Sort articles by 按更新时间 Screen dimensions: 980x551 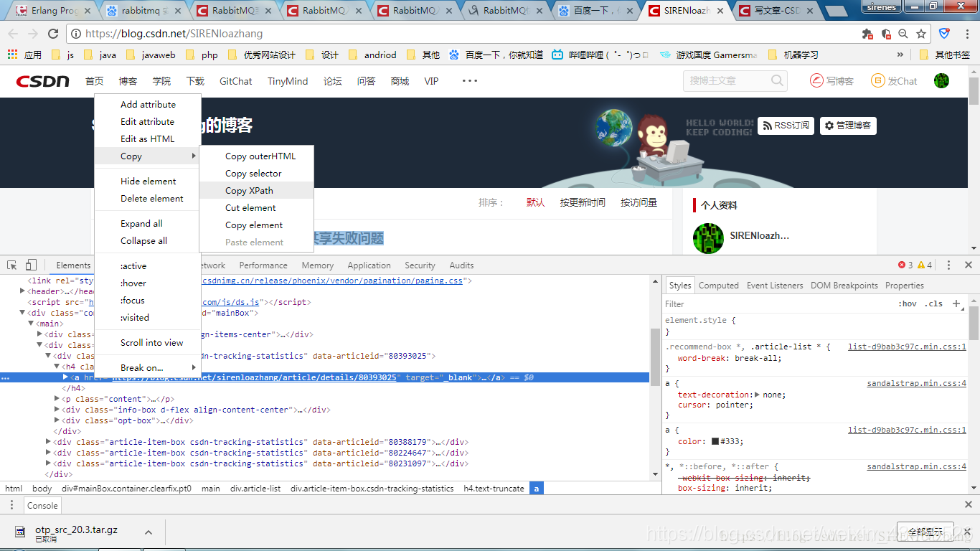583,202
